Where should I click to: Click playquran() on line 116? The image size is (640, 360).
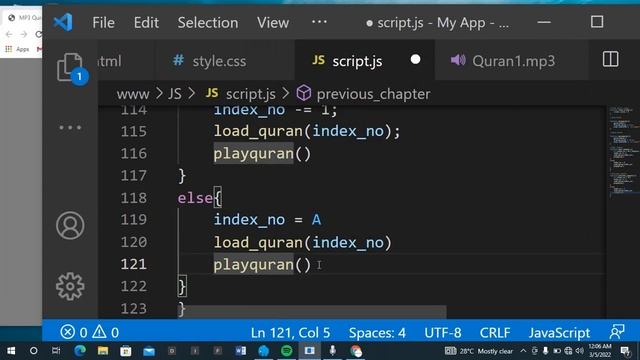[262, 154]
